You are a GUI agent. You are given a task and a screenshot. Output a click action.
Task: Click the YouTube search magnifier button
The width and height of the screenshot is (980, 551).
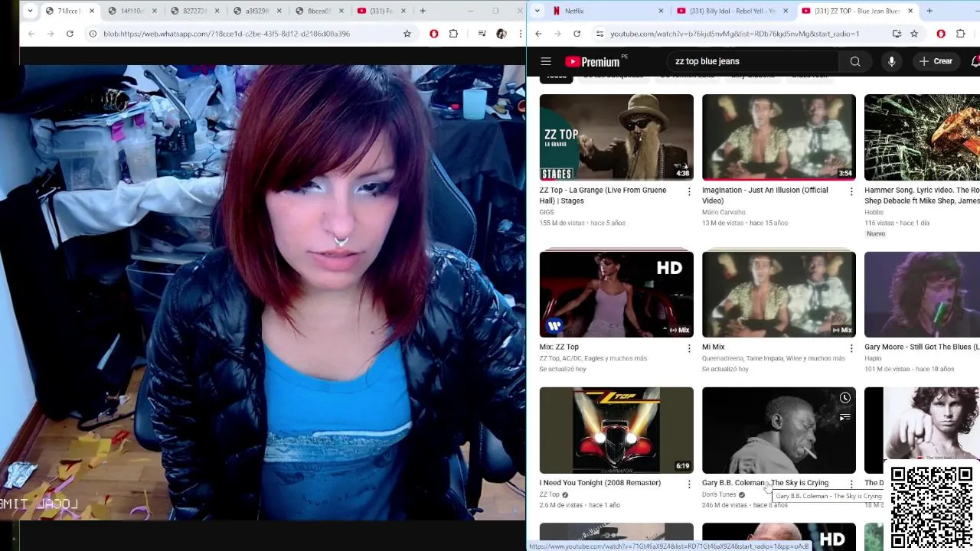855,61
